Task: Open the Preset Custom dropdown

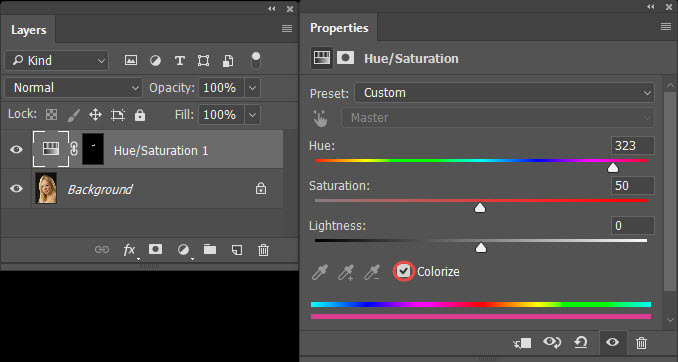Action: pos(504,93)
